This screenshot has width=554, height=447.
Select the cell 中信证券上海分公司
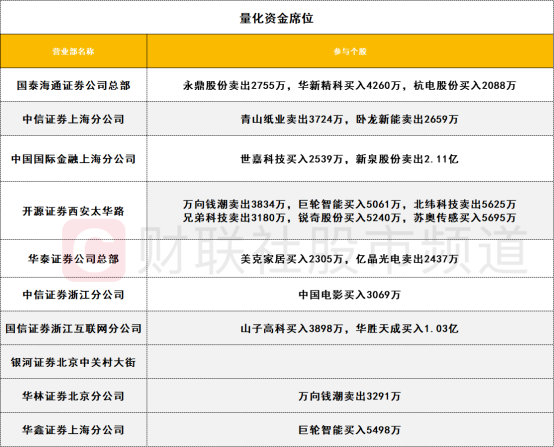point(73,119)
